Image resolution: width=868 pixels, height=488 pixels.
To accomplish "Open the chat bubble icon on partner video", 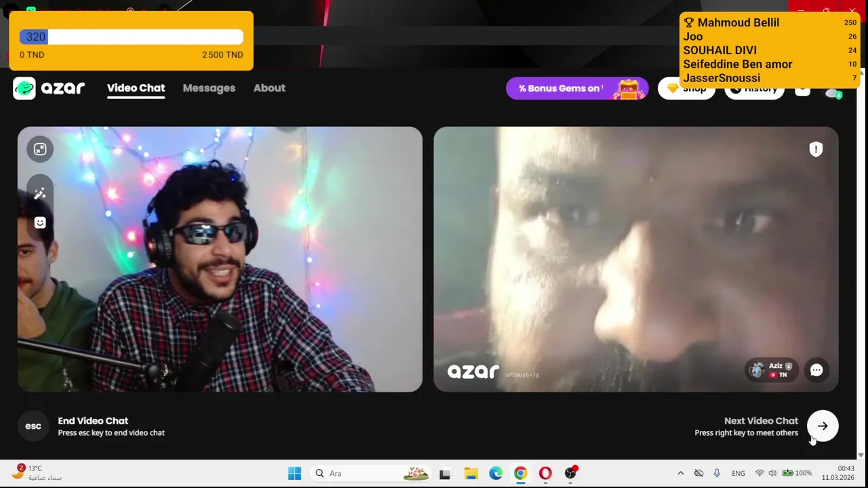I will click(x=816, y=370).
